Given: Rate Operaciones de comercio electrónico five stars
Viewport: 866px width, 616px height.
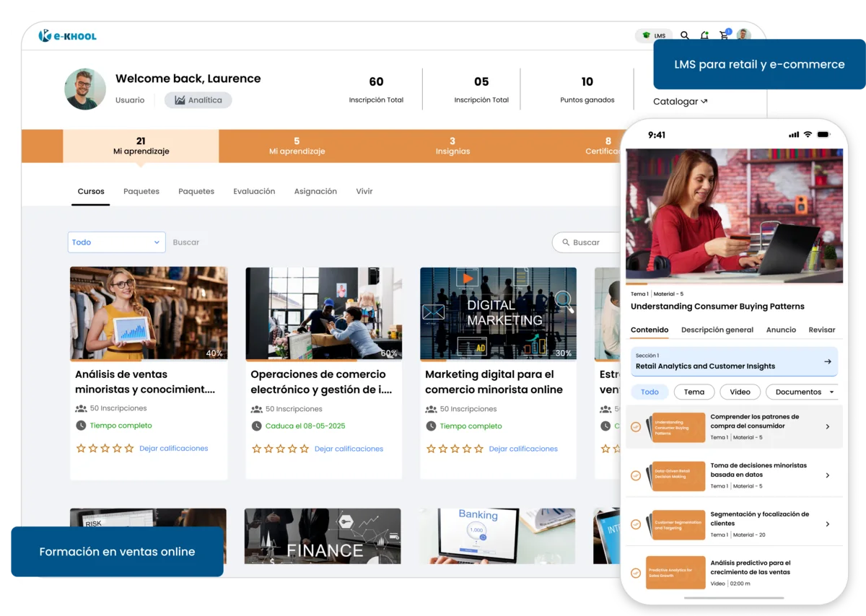Looking at the screenshot, I should pyautogui.click(x=304, y=448).
